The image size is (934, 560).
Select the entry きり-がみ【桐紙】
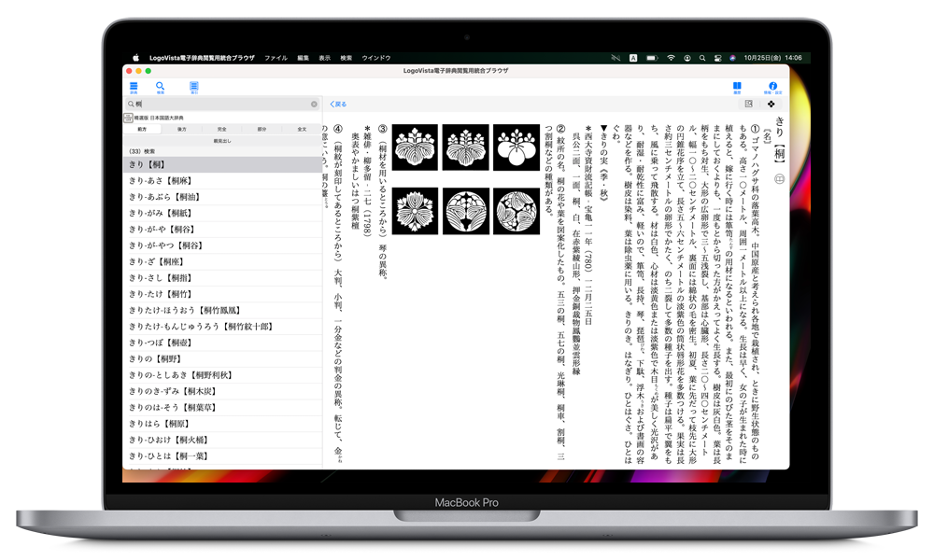coord(222,213)
